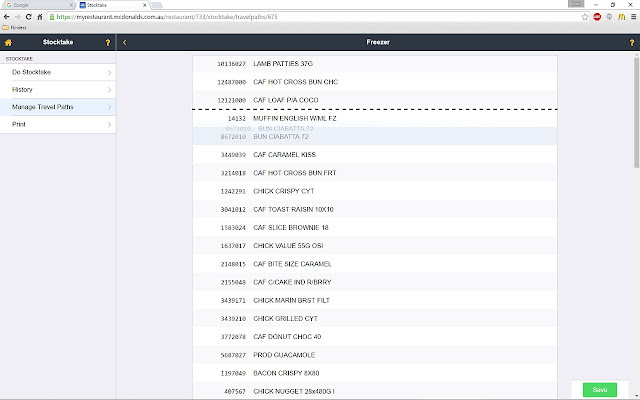640x400 pixels.
Task: Click the address bar URL
Action: click(x=167, y=17)
